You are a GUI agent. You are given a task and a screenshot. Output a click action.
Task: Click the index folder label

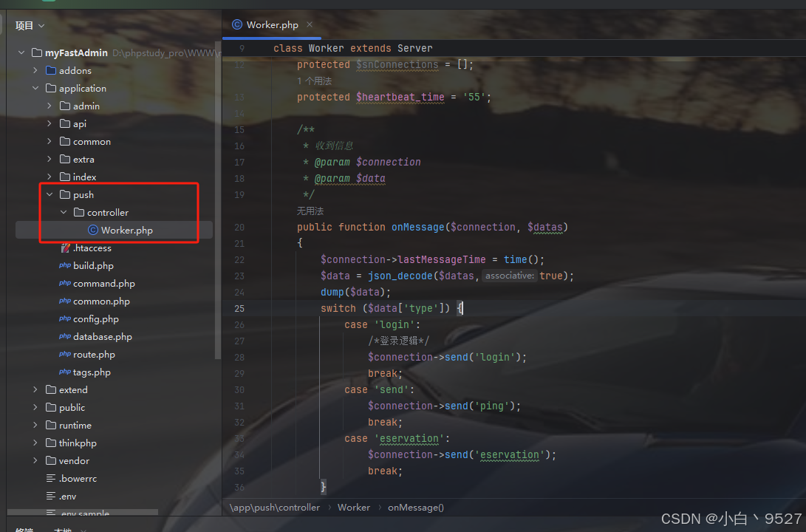pos(84,177)
